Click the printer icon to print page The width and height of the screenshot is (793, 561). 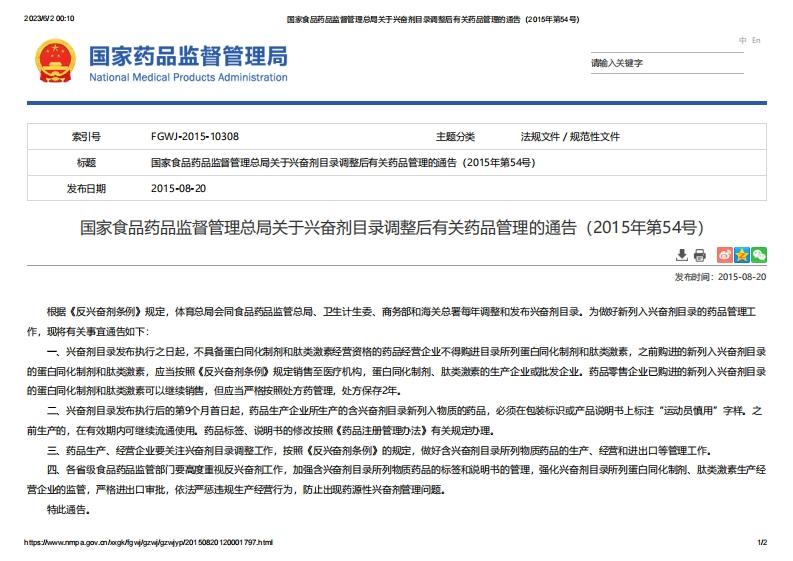click(x=699, y=255)
